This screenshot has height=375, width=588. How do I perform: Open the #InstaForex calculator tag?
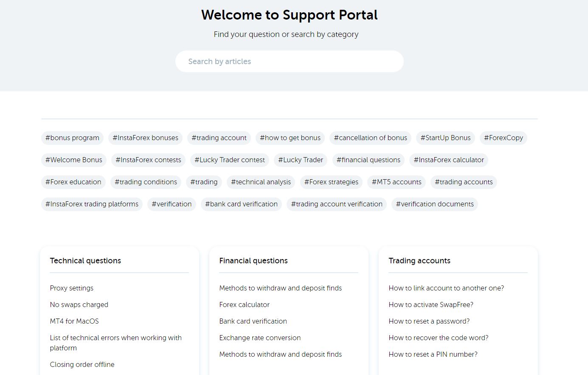pyautogui.click(x=449, y=160)
